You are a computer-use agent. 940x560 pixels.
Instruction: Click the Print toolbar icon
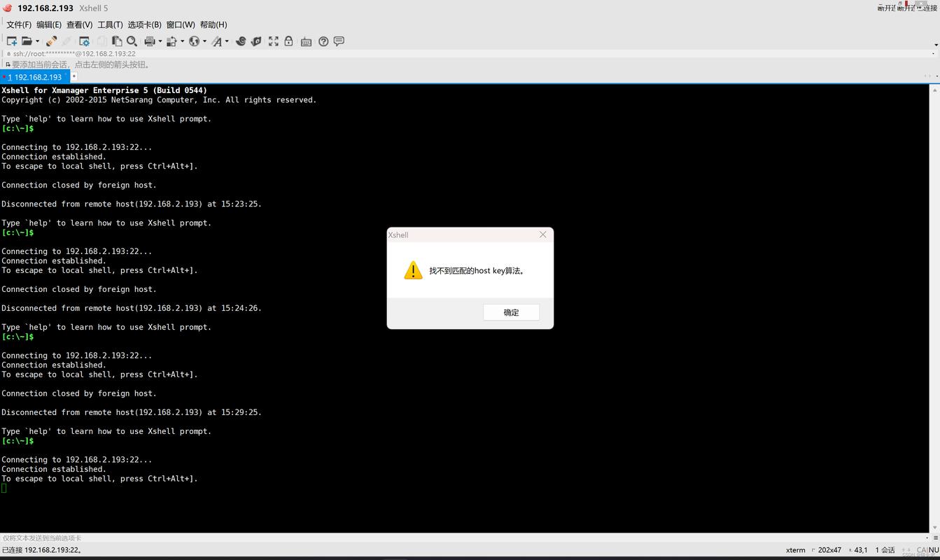149,41
